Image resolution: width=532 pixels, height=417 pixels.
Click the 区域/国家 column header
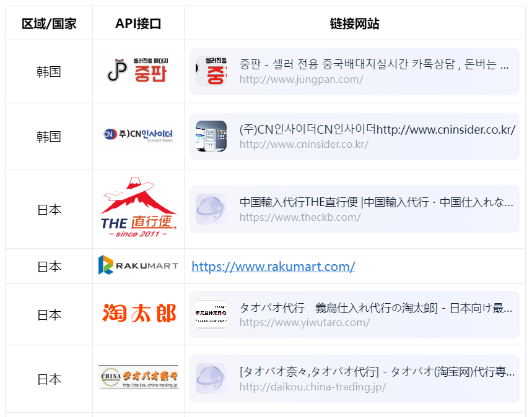pyautogui.click(x=49, y=24)
